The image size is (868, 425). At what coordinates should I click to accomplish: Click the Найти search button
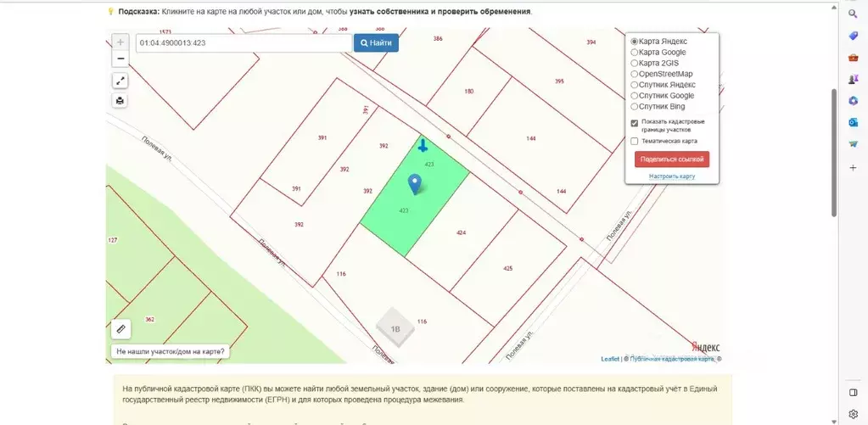[x=376, y=42]
